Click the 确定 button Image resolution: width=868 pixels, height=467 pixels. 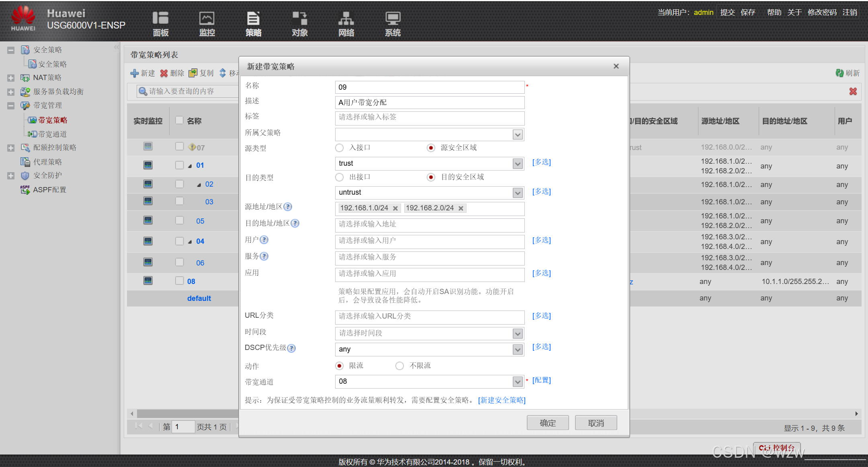pos(547,423)
